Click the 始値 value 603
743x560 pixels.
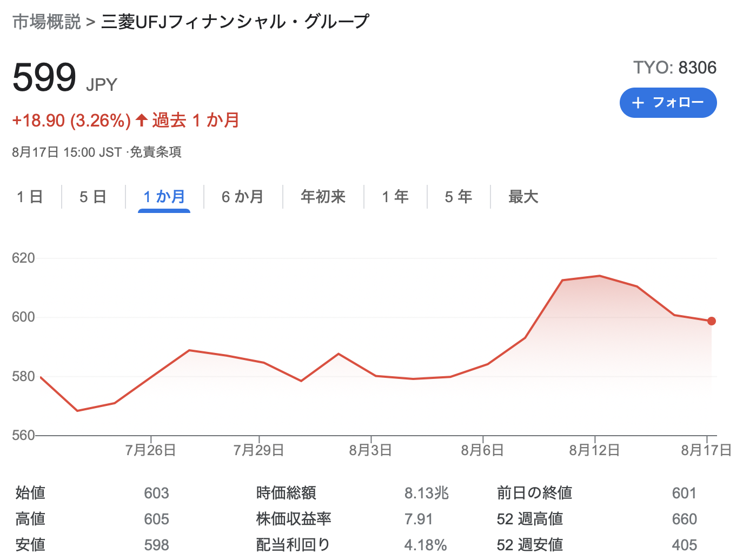[157, 493]
